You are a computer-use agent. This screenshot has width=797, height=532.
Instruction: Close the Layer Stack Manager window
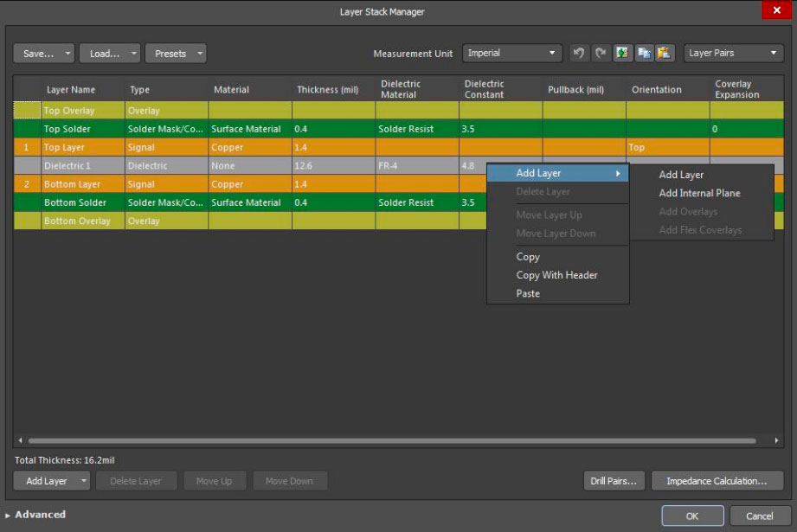(x=776, y=10)
